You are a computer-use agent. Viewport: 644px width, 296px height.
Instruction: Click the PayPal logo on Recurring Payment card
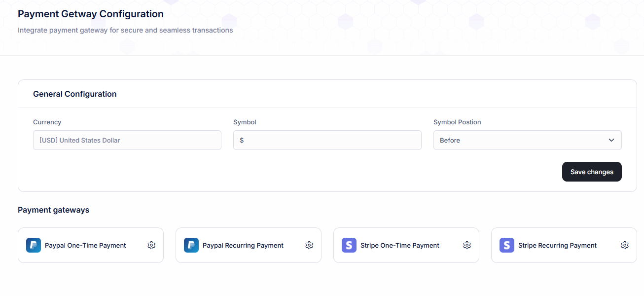click(x=191, y=245)
